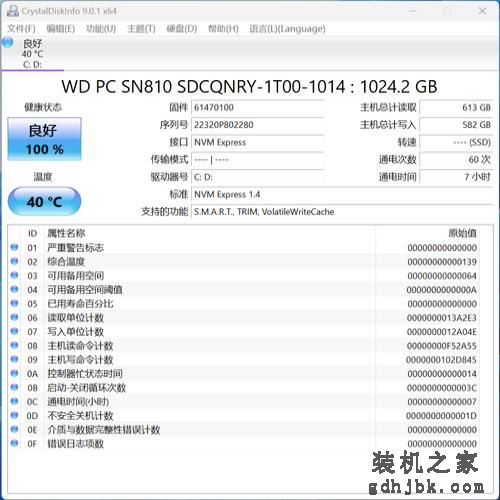The image size is (500, 500).
Task: Select the 写入单位计数 attribute name
Action: 75,332
